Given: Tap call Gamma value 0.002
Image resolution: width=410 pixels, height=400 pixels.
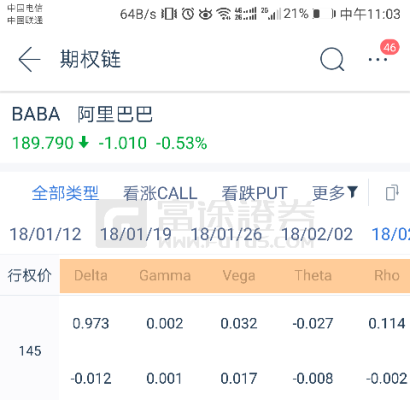Looking at the screenshot, I should 165,323.
